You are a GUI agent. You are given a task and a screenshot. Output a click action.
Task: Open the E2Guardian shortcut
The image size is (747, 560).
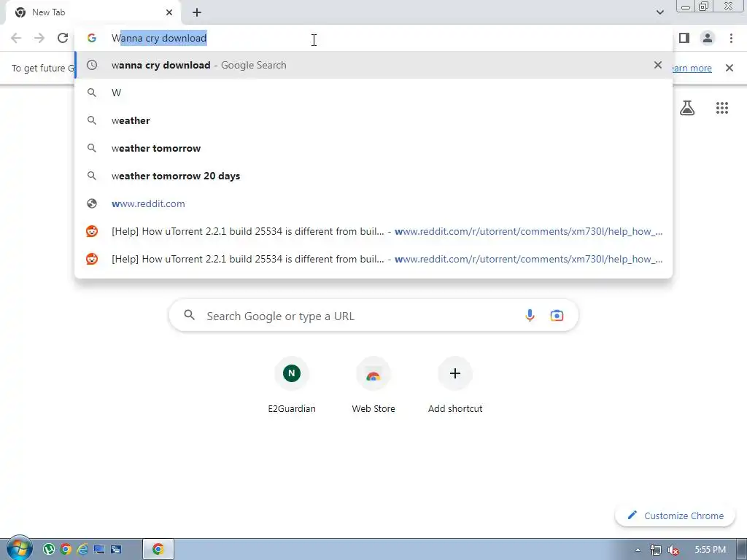pyautogui.click(x=292, y=385)
